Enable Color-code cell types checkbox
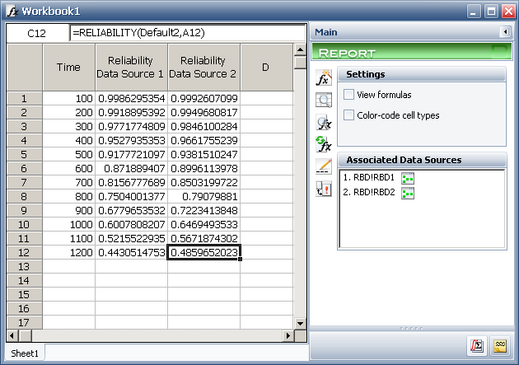This screenshot has height=365, width=519. click(x=349, y=115)
